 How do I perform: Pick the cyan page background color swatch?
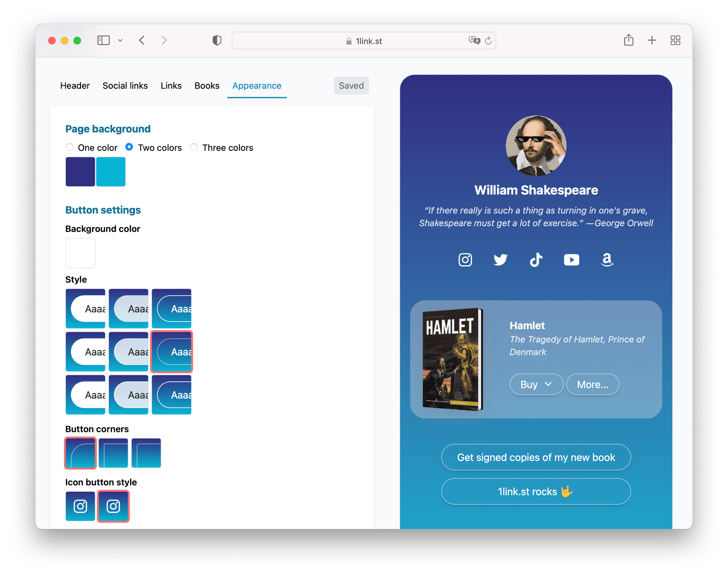111,171
